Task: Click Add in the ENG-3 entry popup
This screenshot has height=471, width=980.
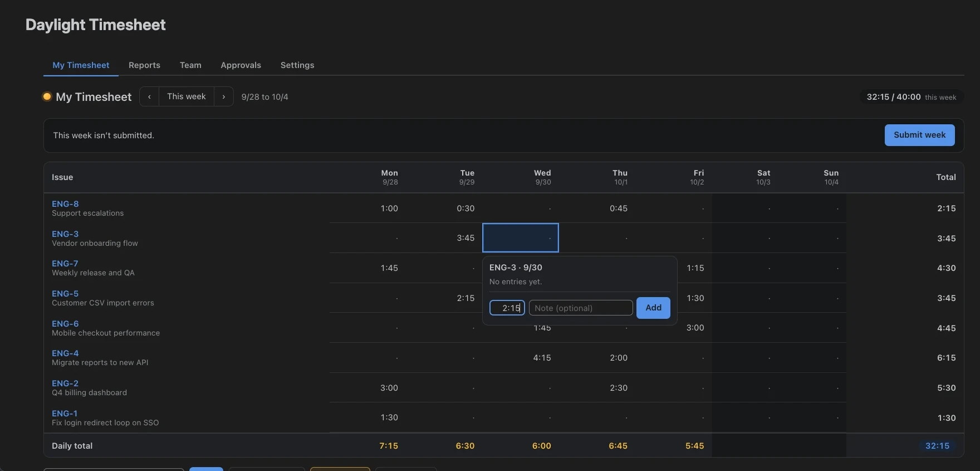Action: point(653,308)
